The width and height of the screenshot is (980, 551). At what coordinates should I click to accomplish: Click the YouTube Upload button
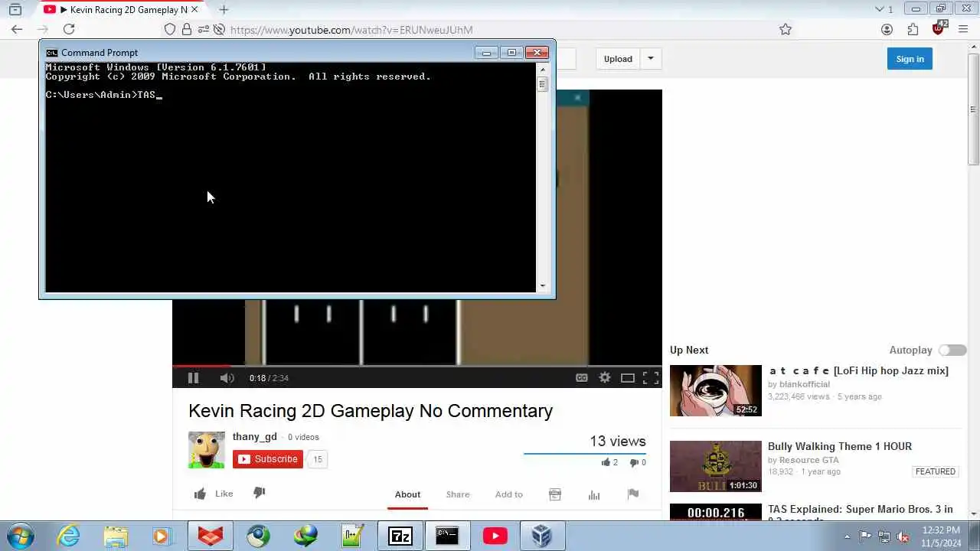point(618,59)
